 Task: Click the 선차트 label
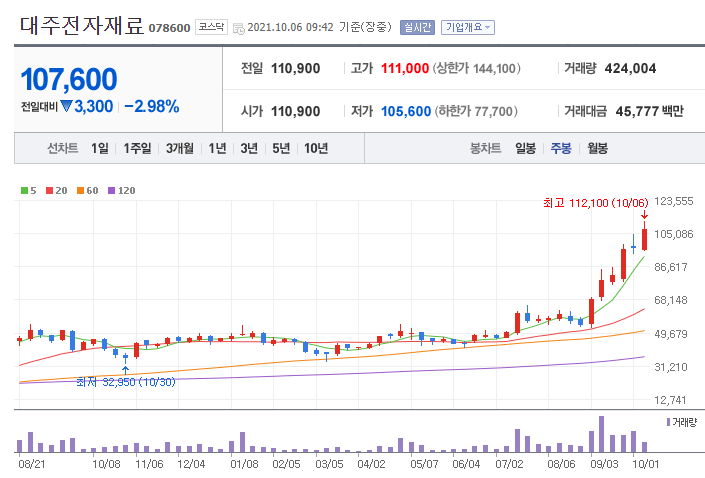pos(62,148)
